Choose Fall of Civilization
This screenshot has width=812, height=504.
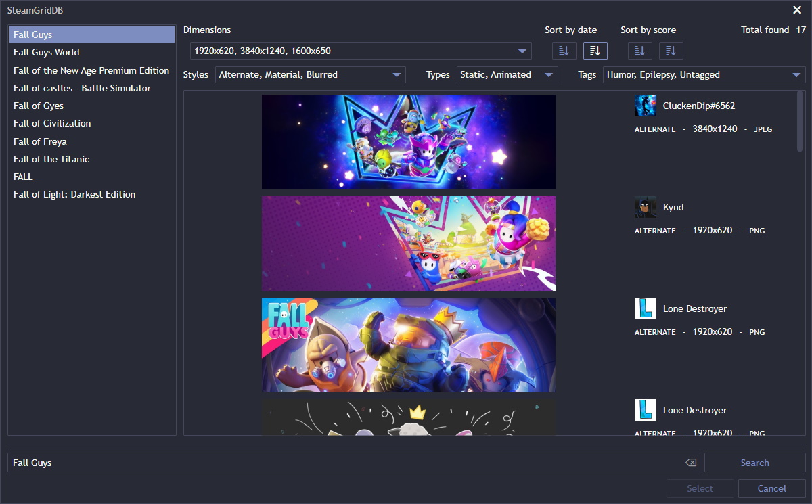92,123
